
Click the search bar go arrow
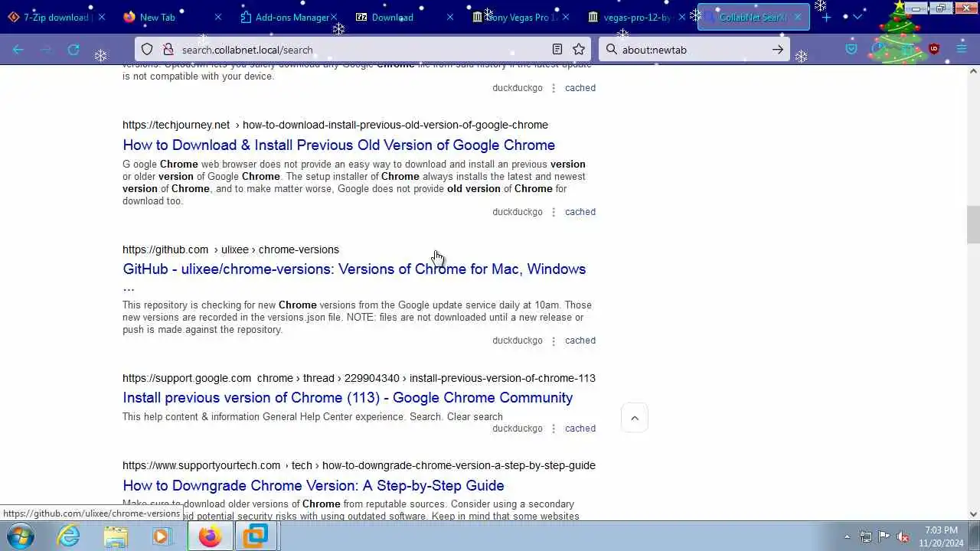pyautogui.click(x=778, y=50)
